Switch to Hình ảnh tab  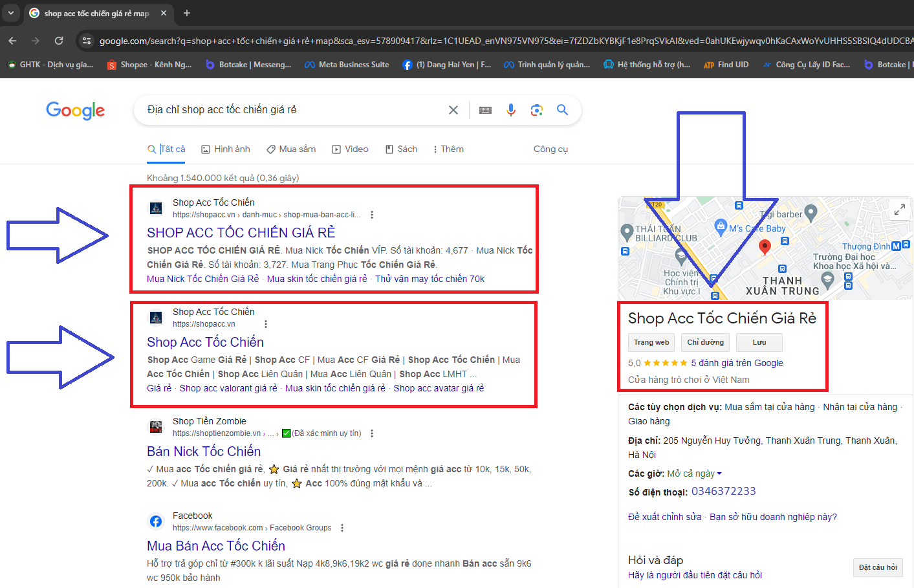click(x=226, y=149)
